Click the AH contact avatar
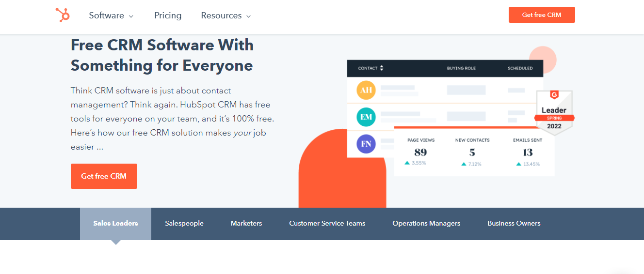Image resolution: width=644 pixels, height=274 pixels. point(366,91)
